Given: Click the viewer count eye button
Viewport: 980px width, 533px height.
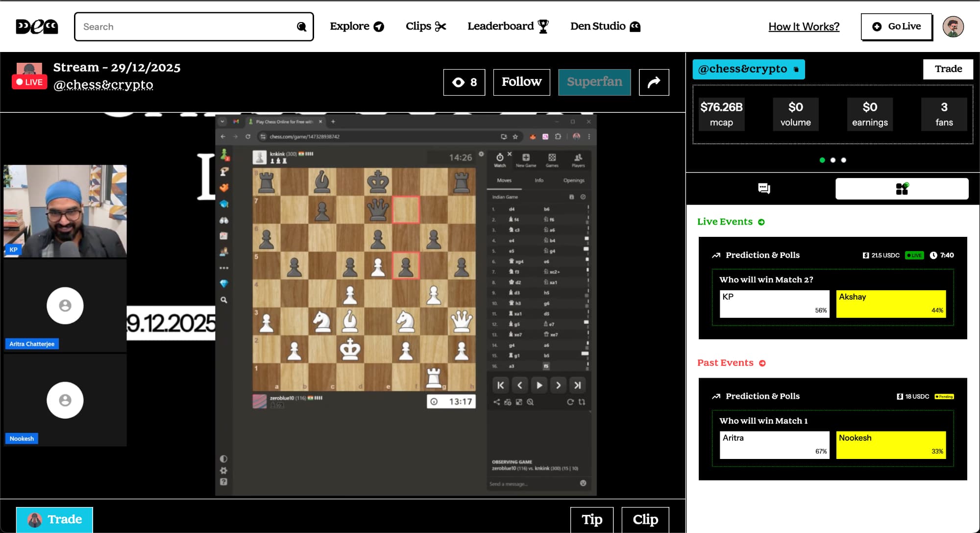Looking at the screenshot, I should pos(464,82).
